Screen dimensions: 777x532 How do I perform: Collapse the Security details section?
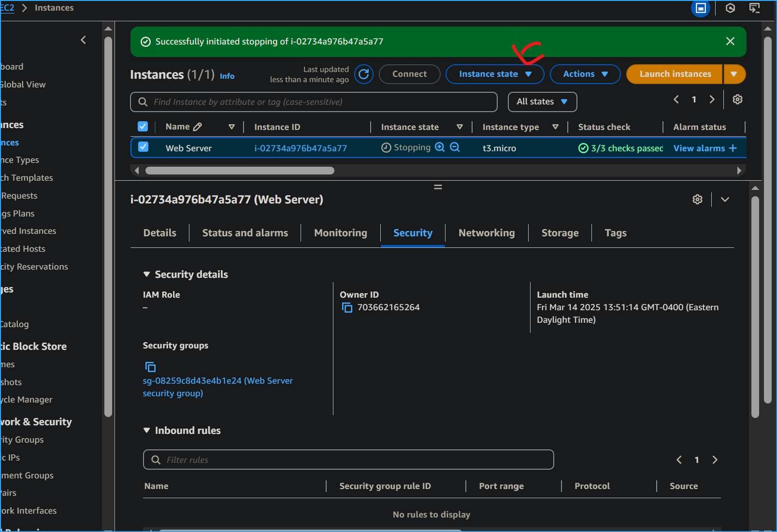point(147,274)
